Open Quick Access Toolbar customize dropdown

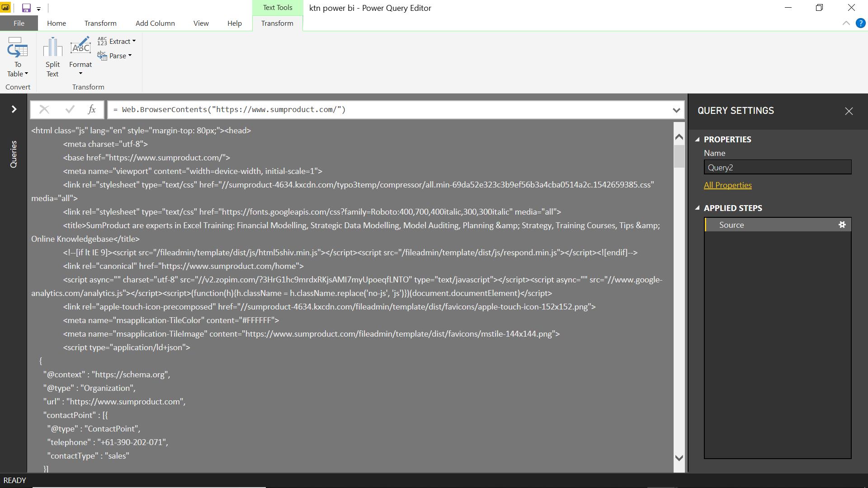coord(38,9)
